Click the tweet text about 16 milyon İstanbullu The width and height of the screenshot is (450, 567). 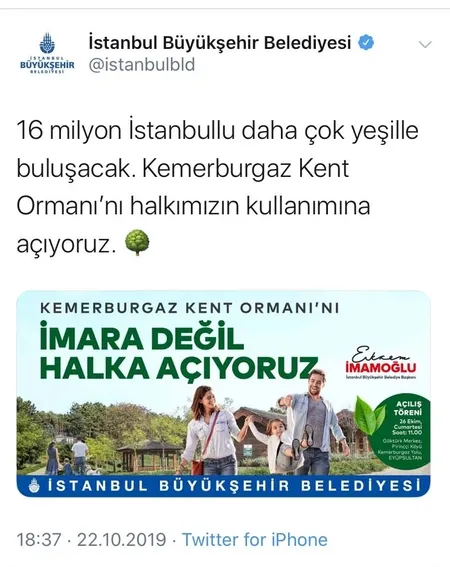tap(217, 188)
